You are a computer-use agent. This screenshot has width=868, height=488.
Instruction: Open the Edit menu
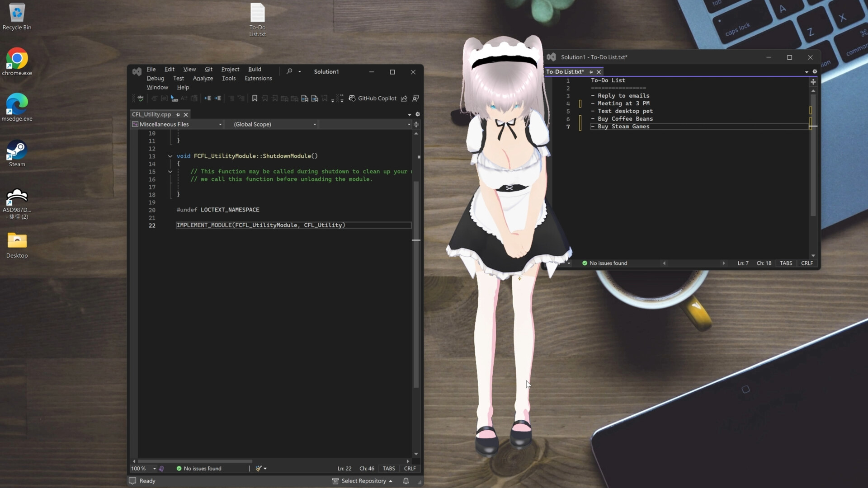pyautogui.click(x=170, y=69)
